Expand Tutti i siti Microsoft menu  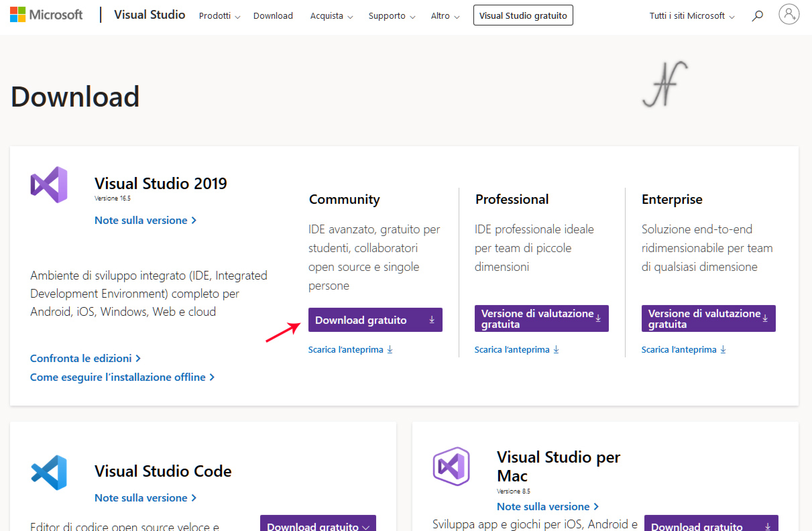[x=692, y=15]
